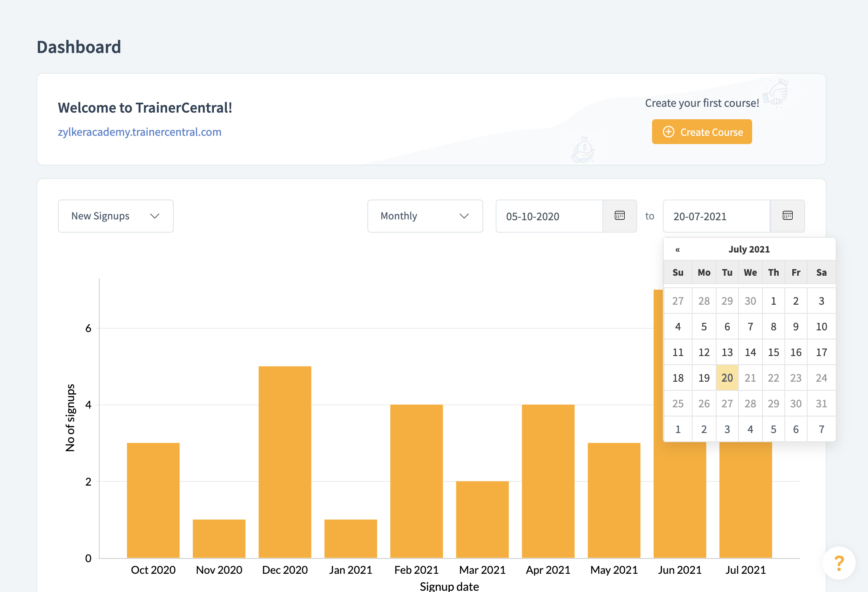This screenshot has width=868, height=592.
Task: Click the Oct 2020 bar in chart
Action: pos(153,500)
